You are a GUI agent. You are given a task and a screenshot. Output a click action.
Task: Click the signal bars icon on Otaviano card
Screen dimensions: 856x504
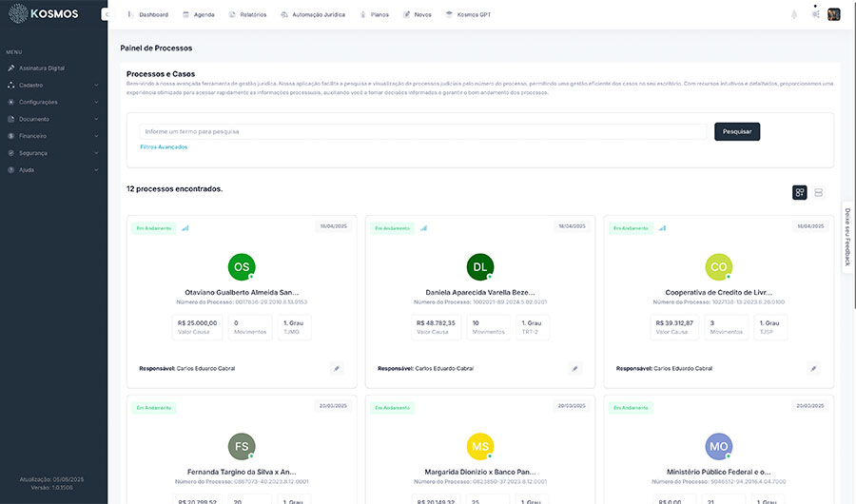click(x=185, y=228)
